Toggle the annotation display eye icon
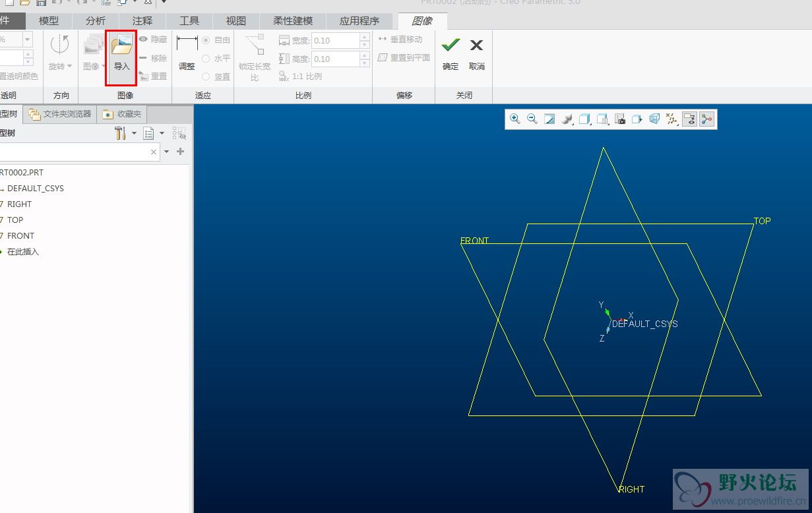Screen dimensions: 812x513 pyautogui.click(x=689, y=119)
